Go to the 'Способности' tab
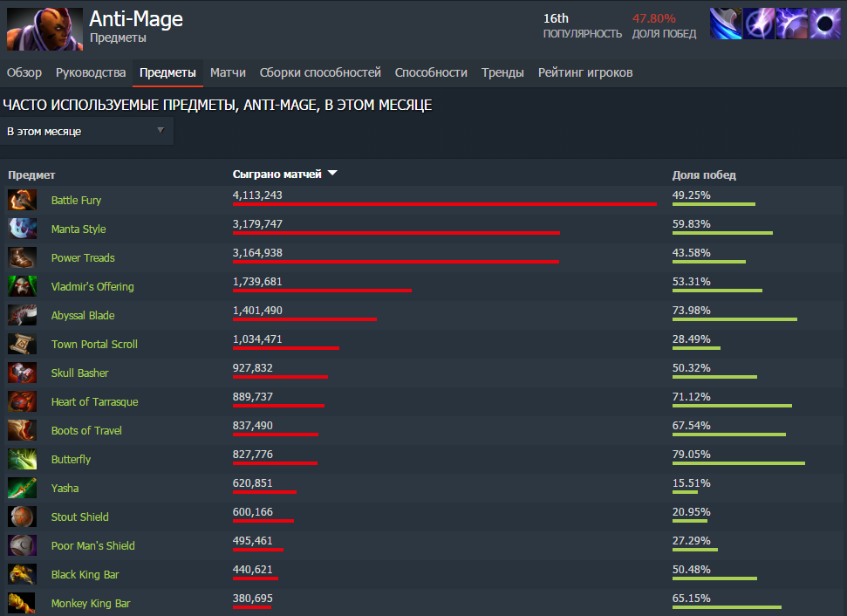 431,72
